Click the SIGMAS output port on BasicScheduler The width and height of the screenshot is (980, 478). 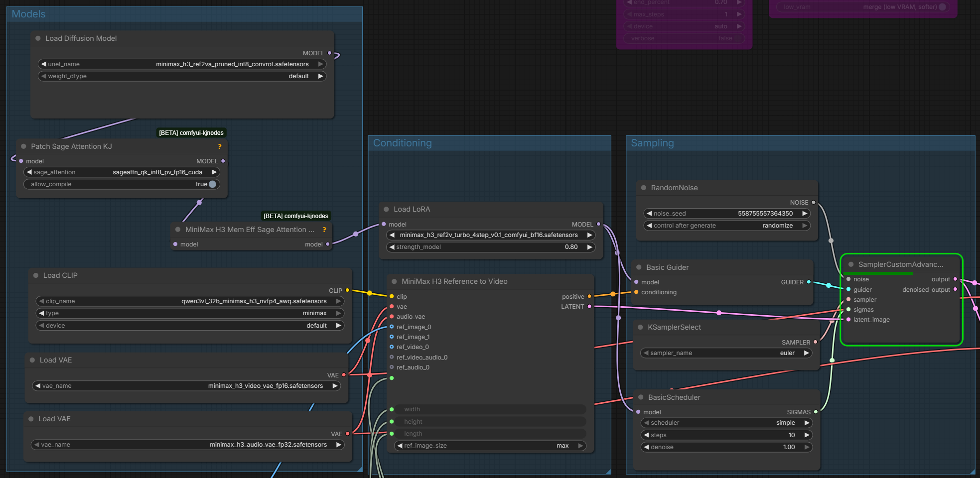(x=816, y=412)
